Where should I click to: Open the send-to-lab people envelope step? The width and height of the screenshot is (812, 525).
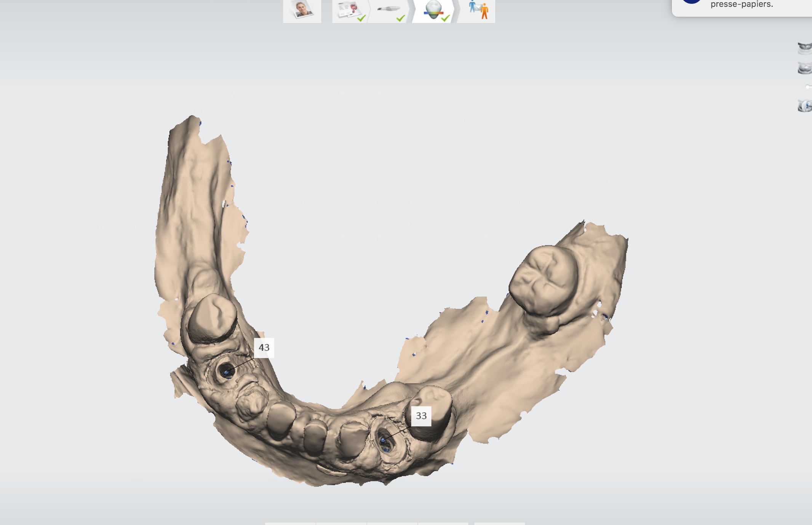coord(478,10)
